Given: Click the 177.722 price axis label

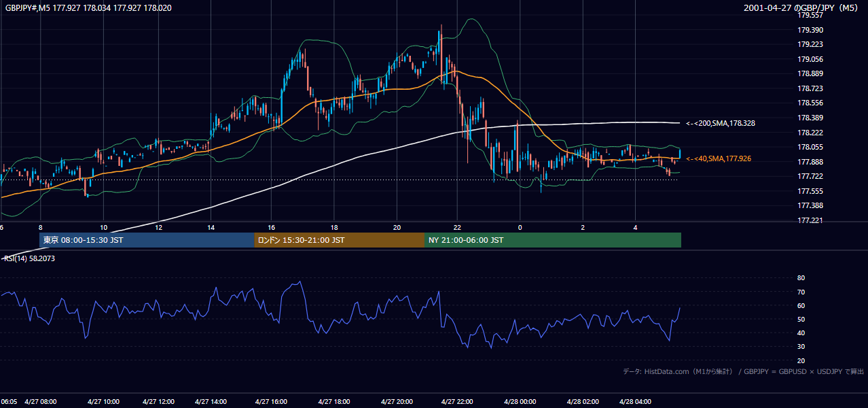Looking at the screenshot, I should pos(810,176).
